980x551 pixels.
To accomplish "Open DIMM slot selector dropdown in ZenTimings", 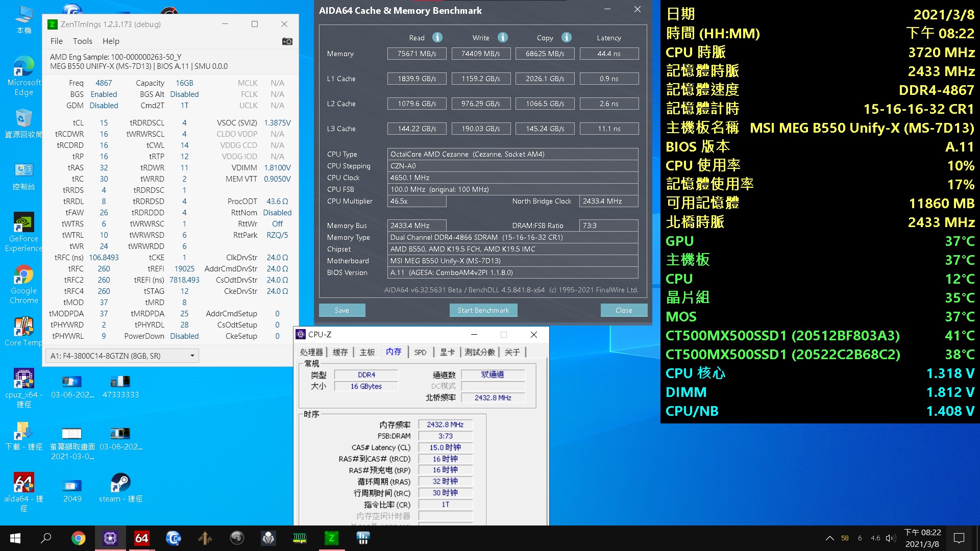I will pyautogui.click(x=122, y=356).
